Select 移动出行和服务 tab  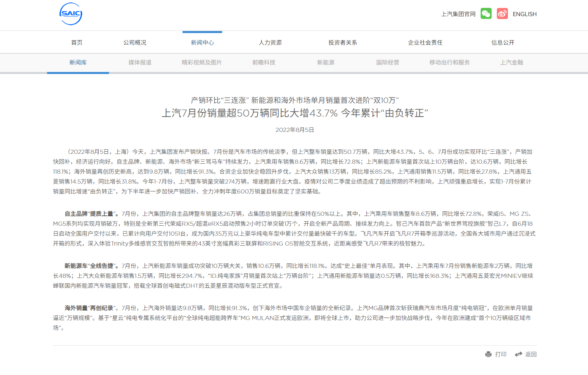(x=450, y=62)
